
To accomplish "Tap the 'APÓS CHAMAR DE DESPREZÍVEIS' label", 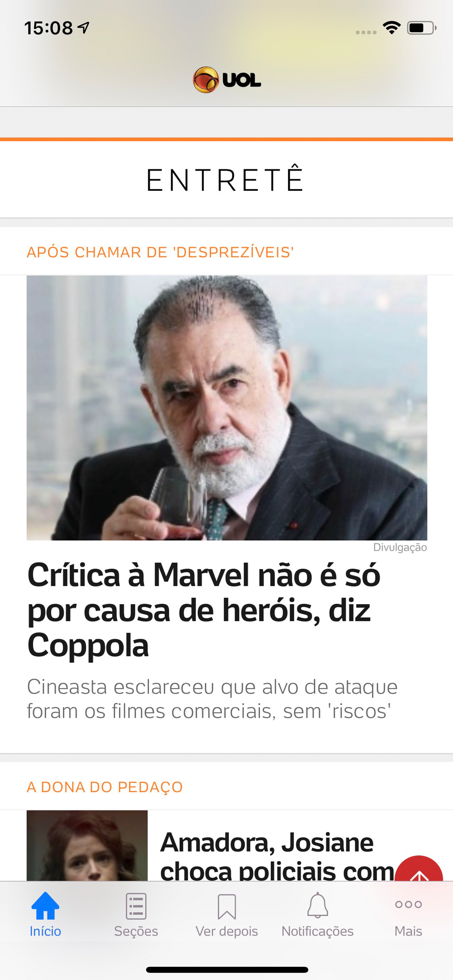I will [x=160, y=252].
